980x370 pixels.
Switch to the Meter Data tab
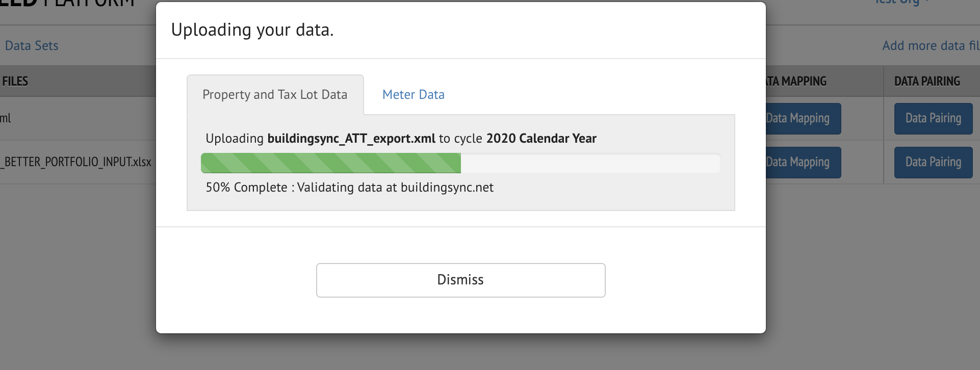pyautogui.click(x=413, y=94)
